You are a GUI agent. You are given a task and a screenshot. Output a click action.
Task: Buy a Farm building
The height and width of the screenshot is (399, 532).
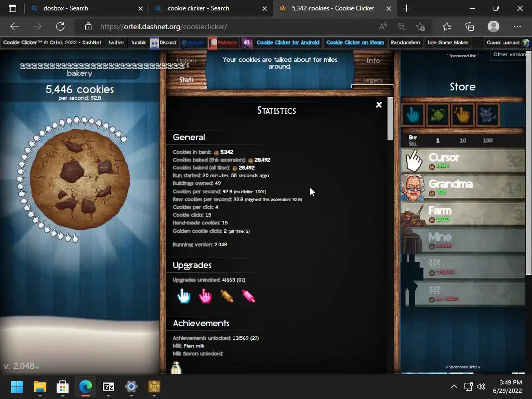tap(463, 214)
